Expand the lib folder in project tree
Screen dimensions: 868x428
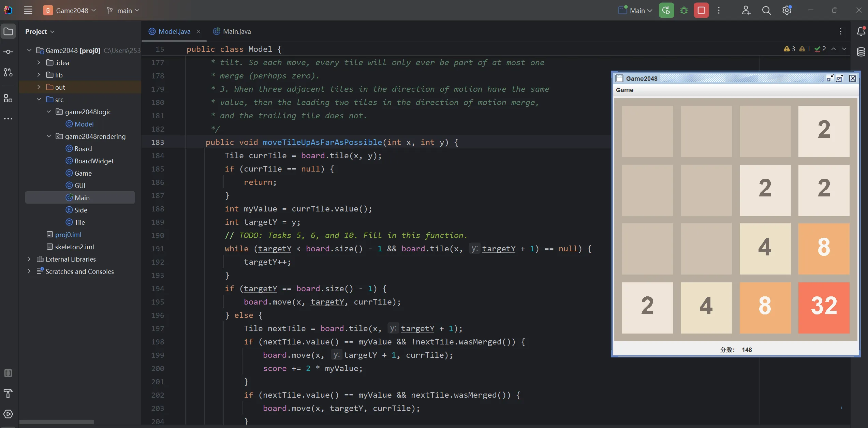pyautogui.click(x=39, y=75)
